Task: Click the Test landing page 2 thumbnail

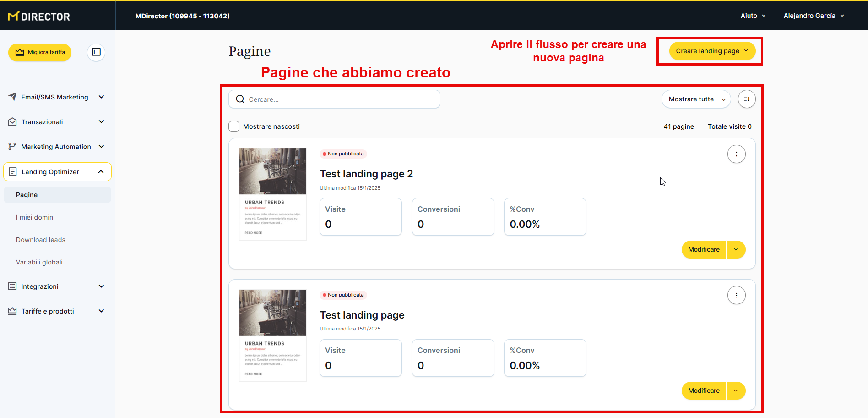Action: pos(273,194)
